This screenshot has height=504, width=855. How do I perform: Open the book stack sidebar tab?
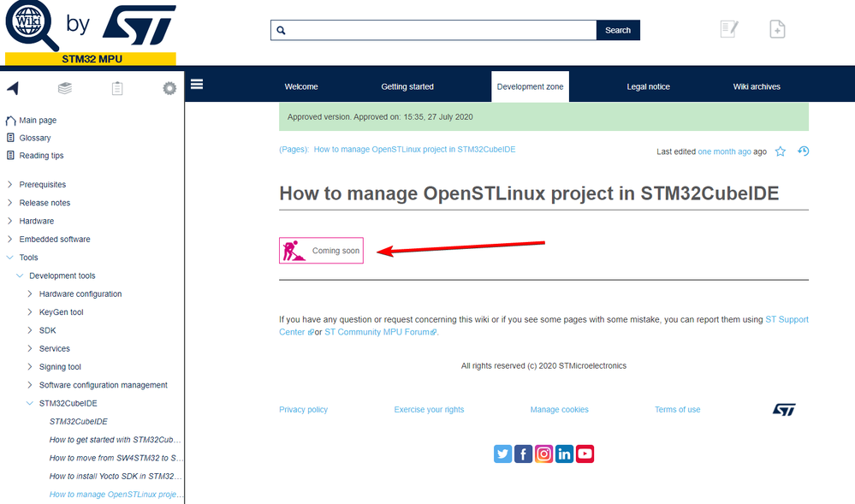(65, 88)
